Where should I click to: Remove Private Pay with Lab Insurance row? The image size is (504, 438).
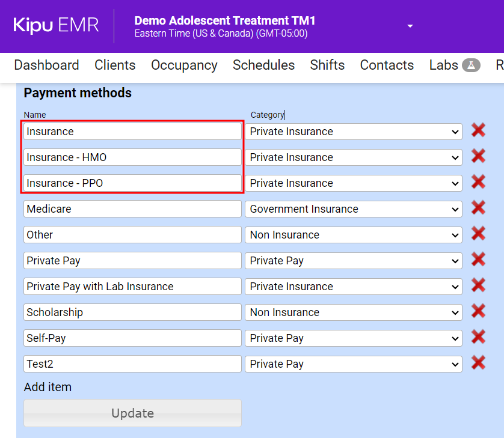coord(478,285)
